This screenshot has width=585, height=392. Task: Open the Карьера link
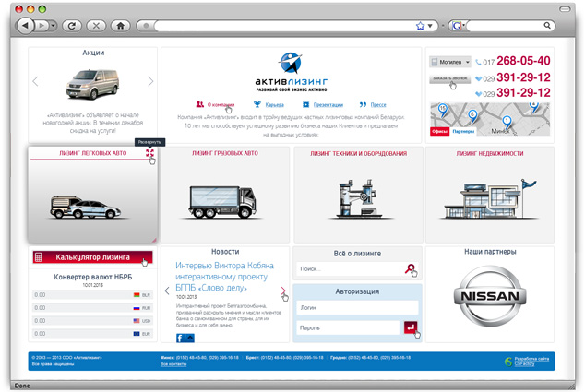275,105
